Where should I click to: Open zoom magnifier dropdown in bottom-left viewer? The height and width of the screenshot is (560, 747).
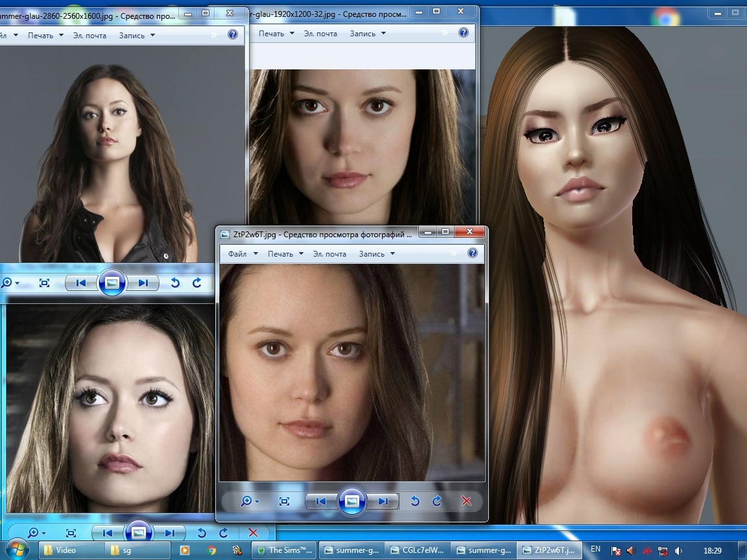pyautogui.click(x=37, y=533)
